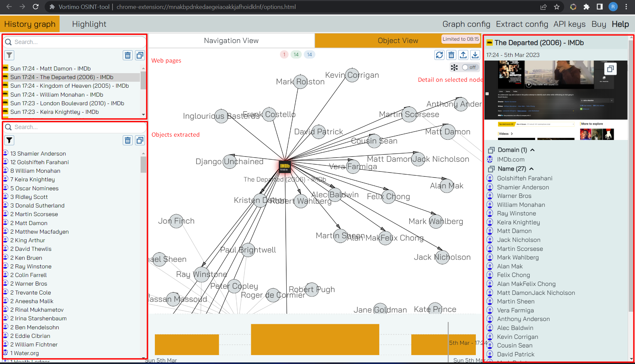Open the API keys page
The image size is (635, 364).
(569, 24)
